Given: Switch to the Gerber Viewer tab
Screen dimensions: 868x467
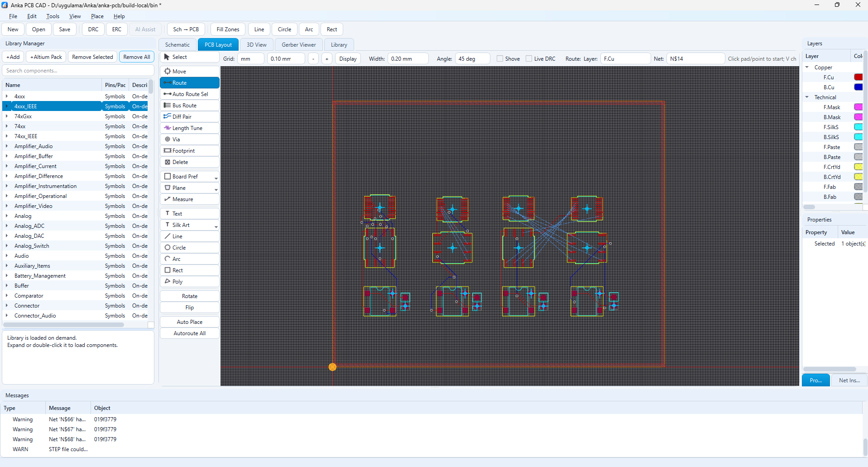Looking at the screenshot, I should 299,45.
